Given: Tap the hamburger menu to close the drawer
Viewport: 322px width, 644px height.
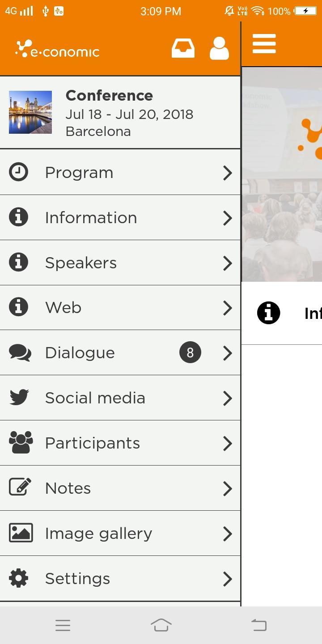Looking at the screenshot, I should (x=264, y=43).
